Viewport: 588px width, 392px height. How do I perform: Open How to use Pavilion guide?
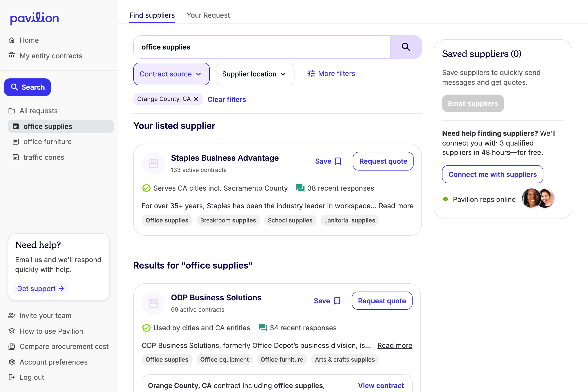(51, 331)
